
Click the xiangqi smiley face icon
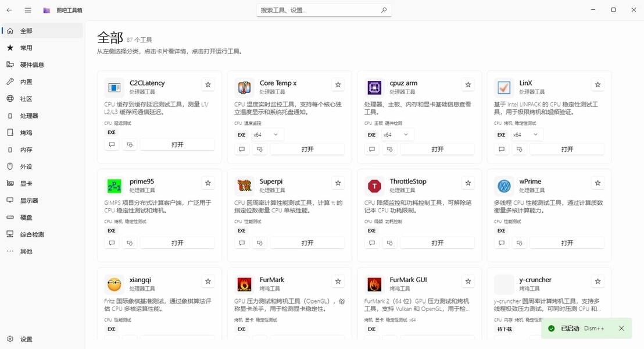(x=114, y=284)
